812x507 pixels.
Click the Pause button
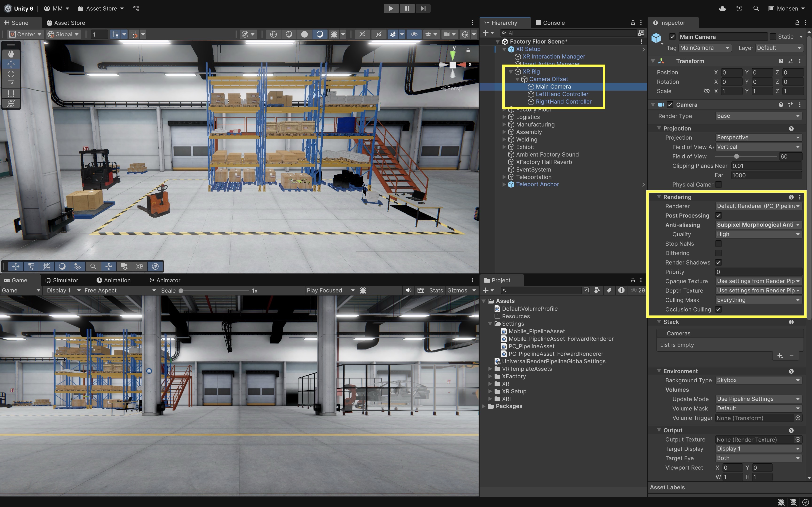pos(407,8)
